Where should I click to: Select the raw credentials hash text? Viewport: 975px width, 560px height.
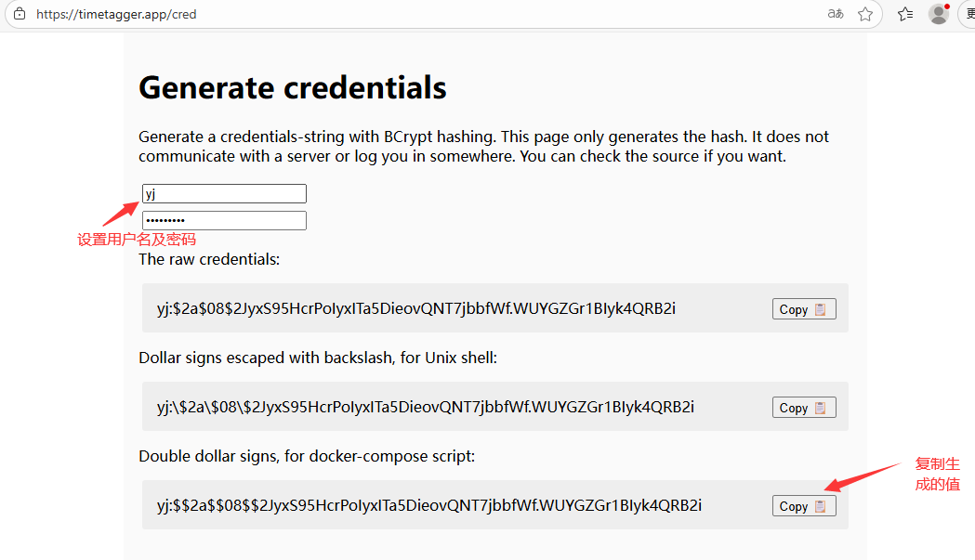click(416, 308)
